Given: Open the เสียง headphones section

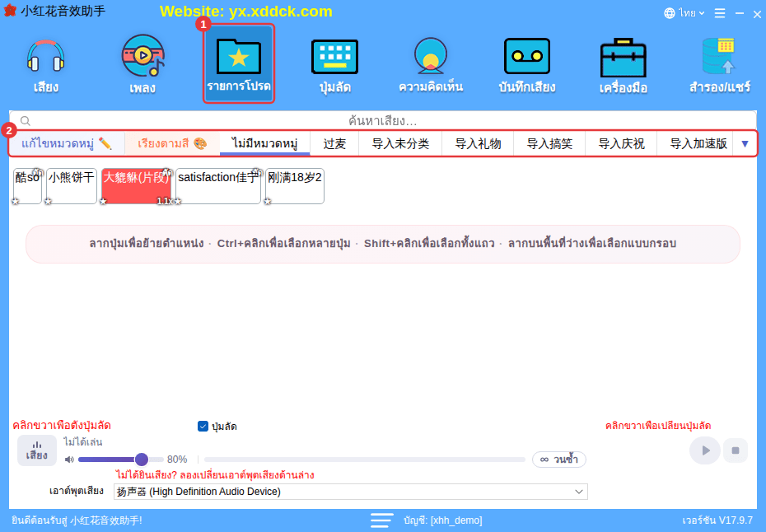Looking at the screenshot, I should [x=46, y=66].
